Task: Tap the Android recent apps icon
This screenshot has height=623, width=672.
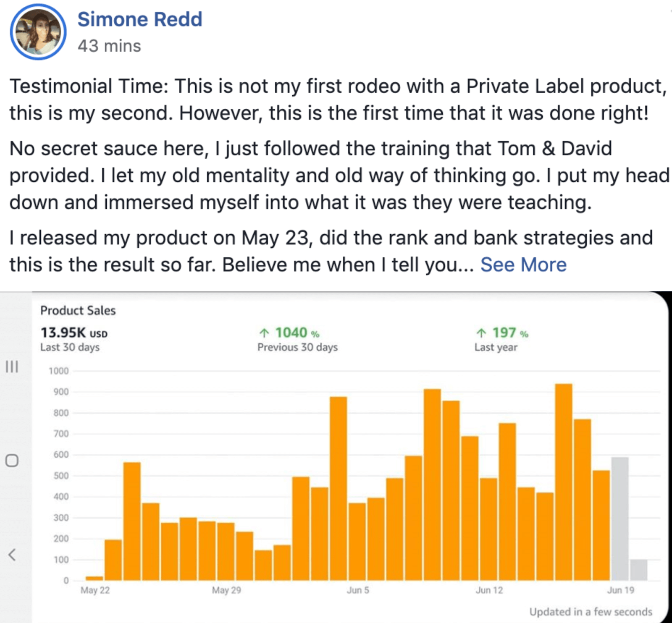Action: click(12, 366)
